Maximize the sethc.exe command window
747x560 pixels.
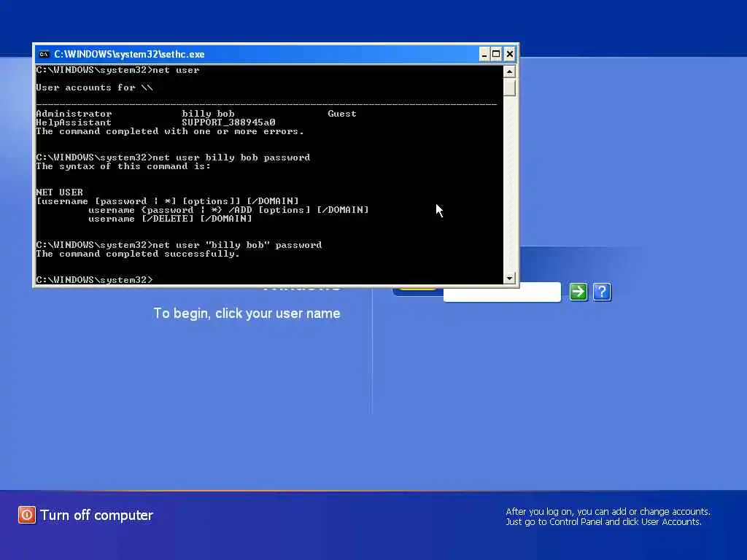click(496, 54)
